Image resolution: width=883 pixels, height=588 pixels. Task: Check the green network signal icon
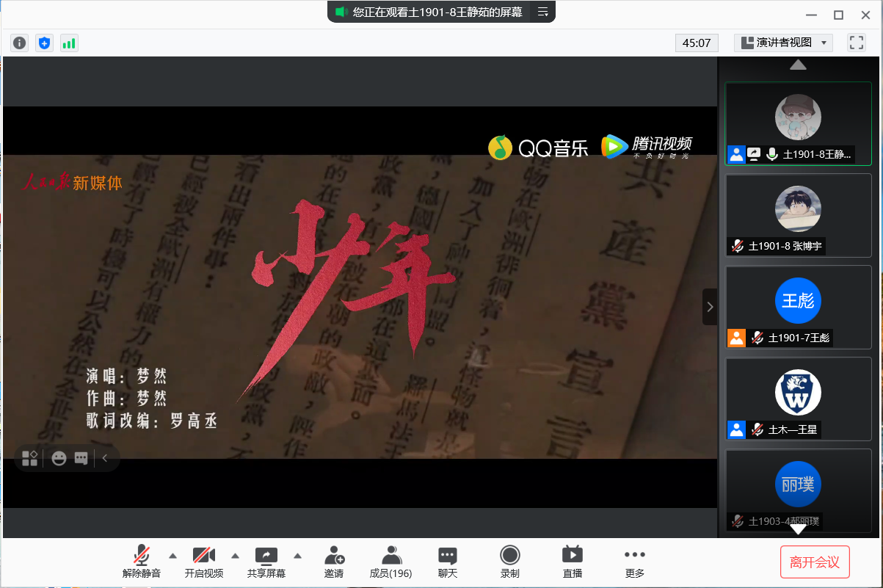(69, 43)
